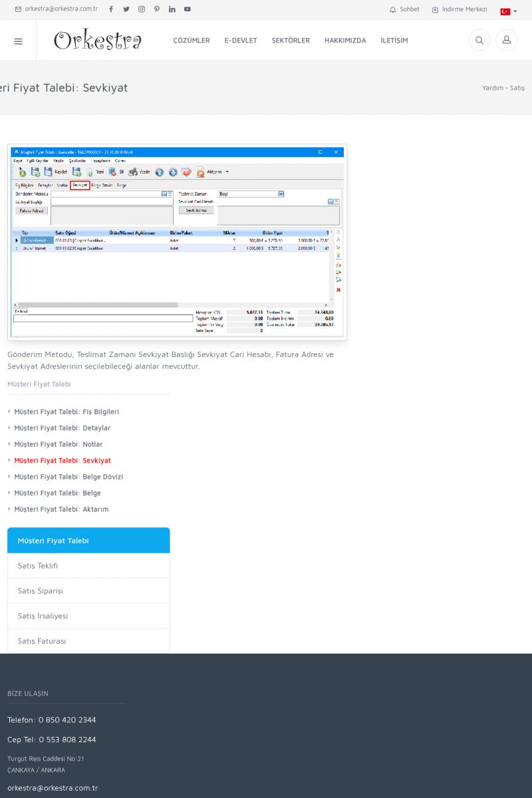Open Müşteri Fiyat Talebi: Fiş Bilgileri
Viewport: 532px width, 798px height.
[x=66, y=412]
